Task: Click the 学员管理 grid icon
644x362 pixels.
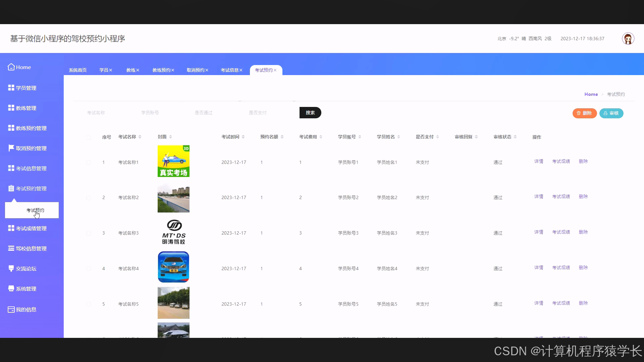Action: click(x=11, y=88)
